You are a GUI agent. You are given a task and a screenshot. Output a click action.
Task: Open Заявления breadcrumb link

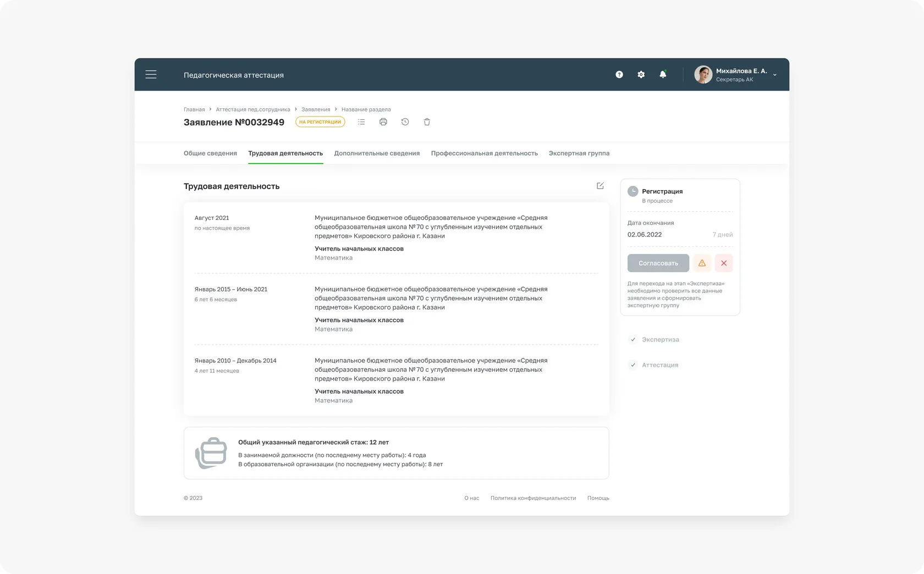click(x=316, y=109)
